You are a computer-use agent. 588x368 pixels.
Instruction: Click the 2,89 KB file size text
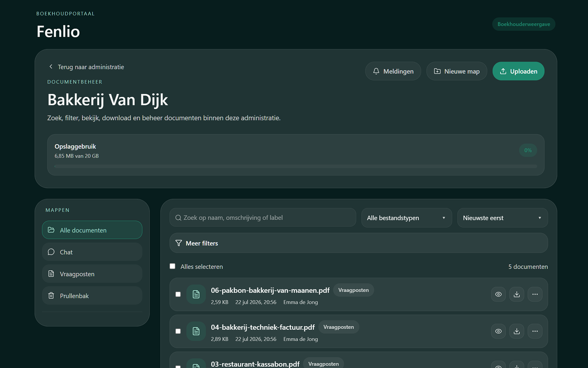[x=219, y=339]
